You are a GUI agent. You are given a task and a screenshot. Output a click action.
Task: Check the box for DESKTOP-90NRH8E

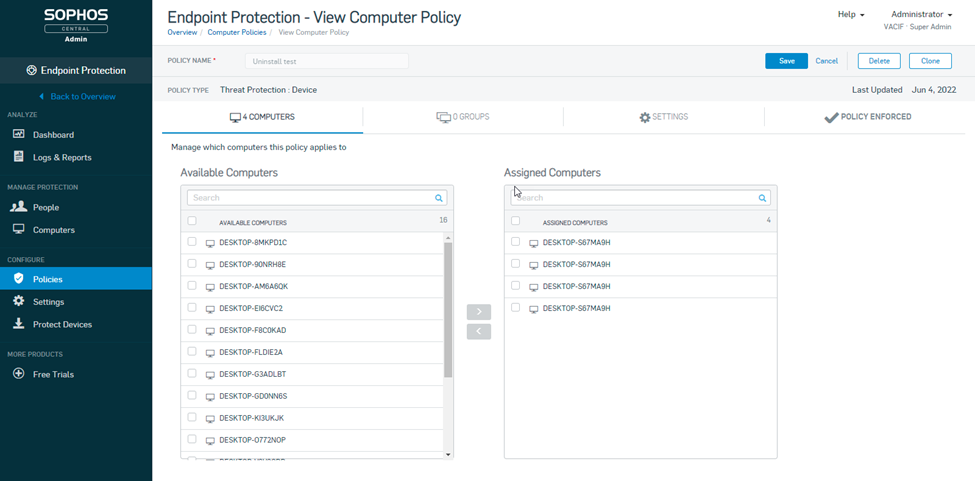[192, 263]
